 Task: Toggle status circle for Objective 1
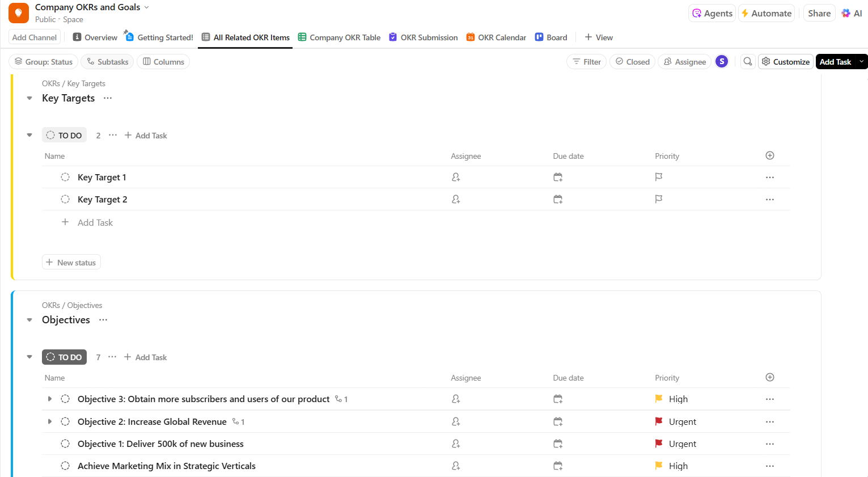(65, 444)
